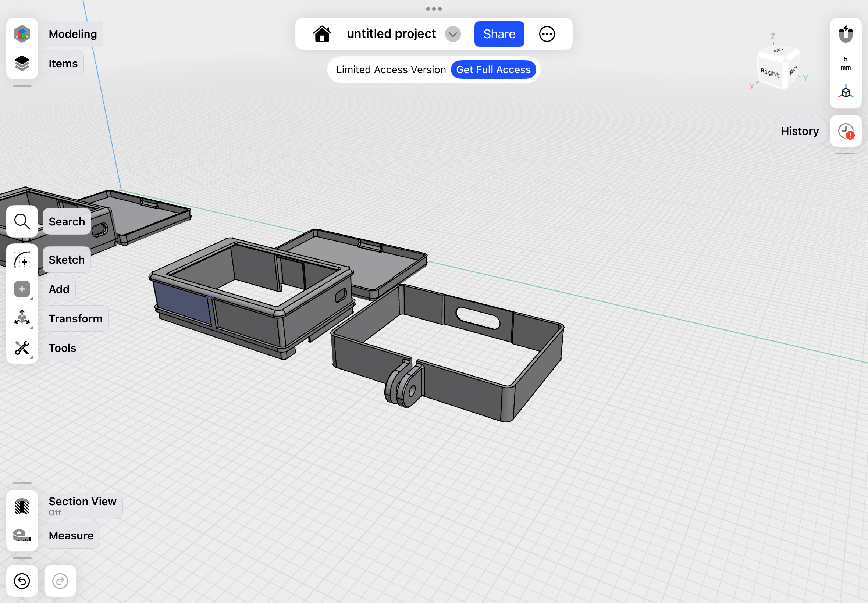Open the Add plus tool

(22, 289)
